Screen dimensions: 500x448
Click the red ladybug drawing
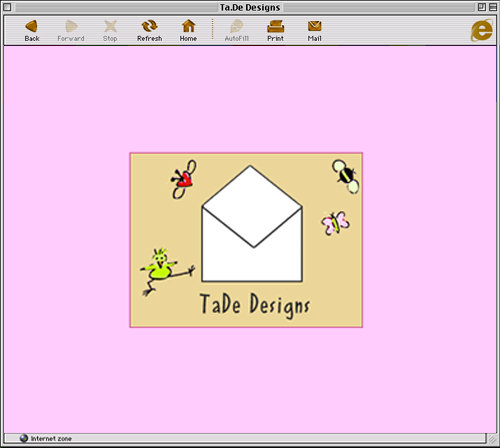coord(184,179)
